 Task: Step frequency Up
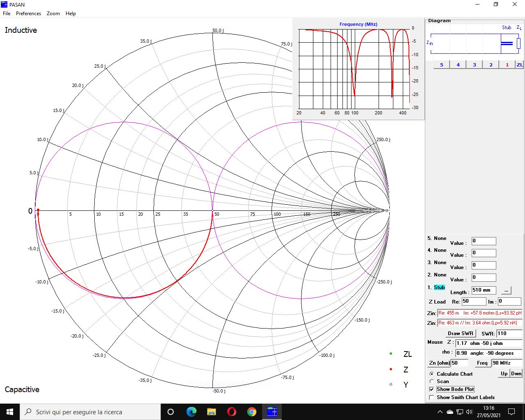[504, 374]
